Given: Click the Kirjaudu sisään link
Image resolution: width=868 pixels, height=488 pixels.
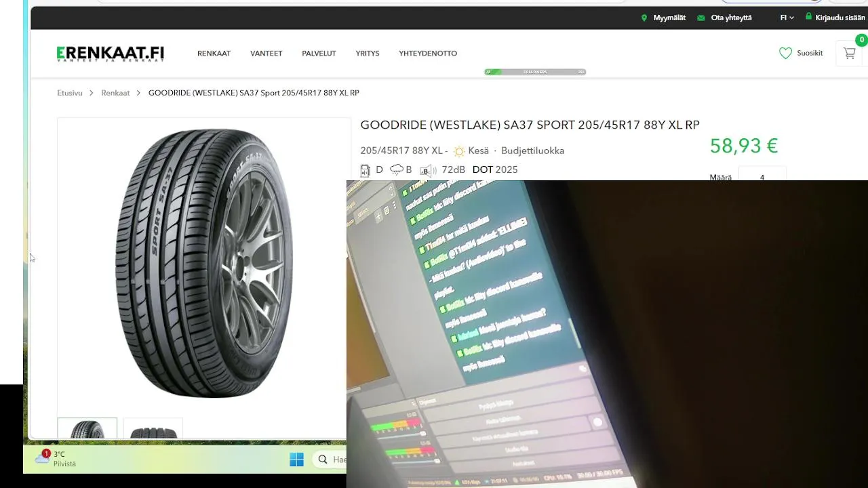Looking at the screenshot, I should pos(840,18).
